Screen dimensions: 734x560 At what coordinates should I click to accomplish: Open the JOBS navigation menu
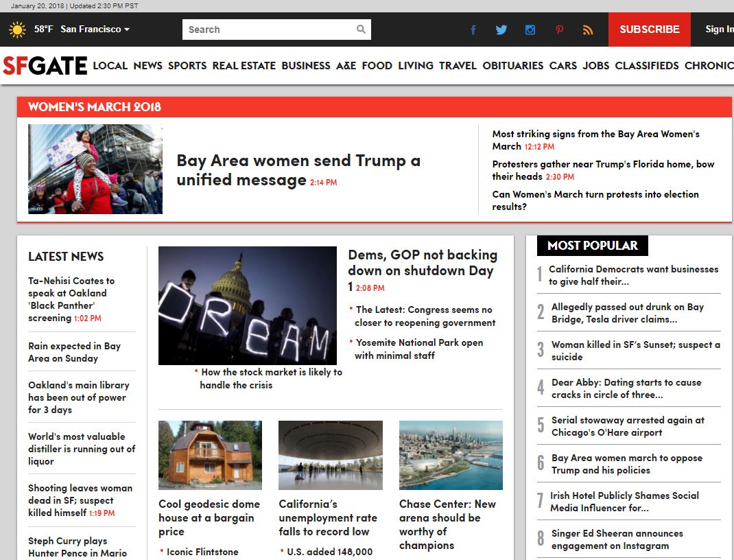click(x=596, y=66)
